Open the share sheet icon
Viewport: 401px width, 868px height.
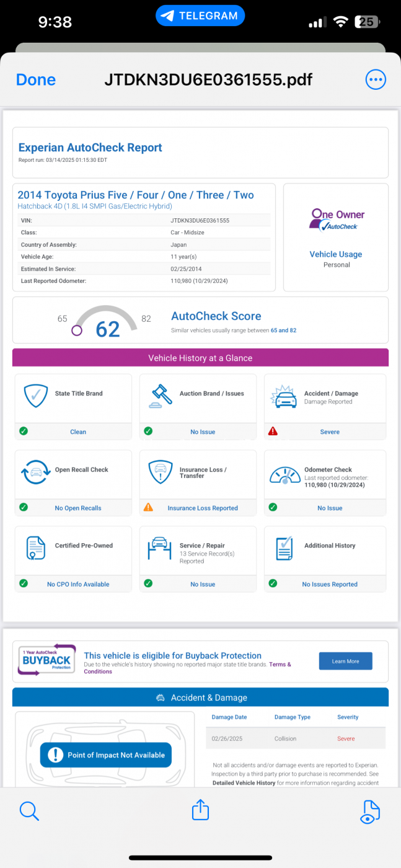(200, 810)
